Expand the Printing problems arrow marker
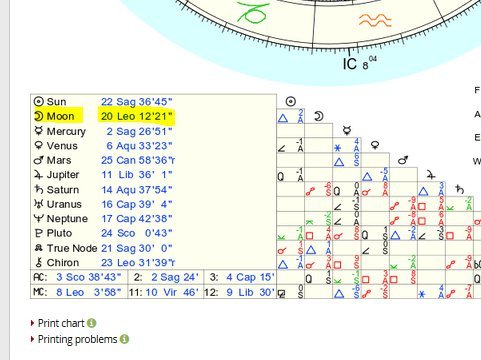Viewport: 481px width, 360px height. pos(32,339)
